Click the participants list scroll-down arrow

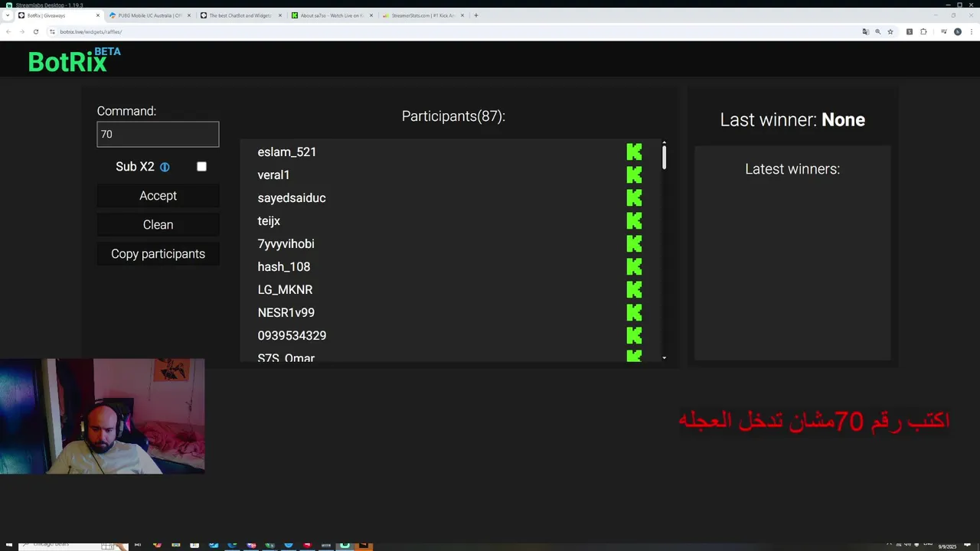click(x=664, y=357)
